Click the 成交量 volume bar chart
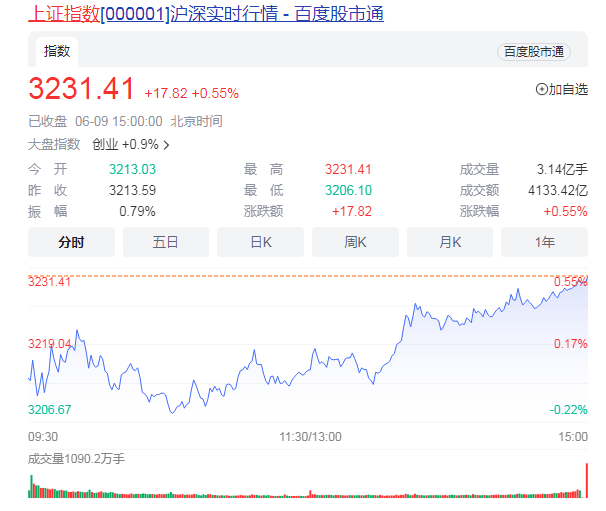606x511 pixels. tap(300, 488)
